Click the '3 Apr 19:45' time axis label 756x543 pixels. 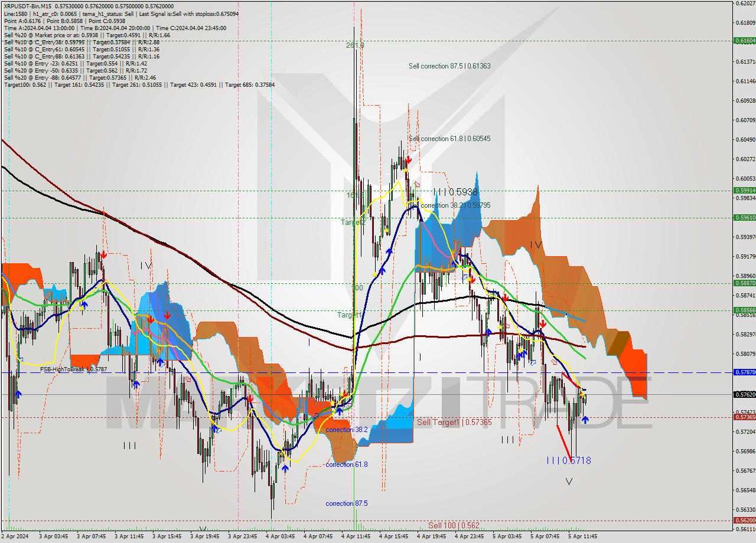coord(205,537)
